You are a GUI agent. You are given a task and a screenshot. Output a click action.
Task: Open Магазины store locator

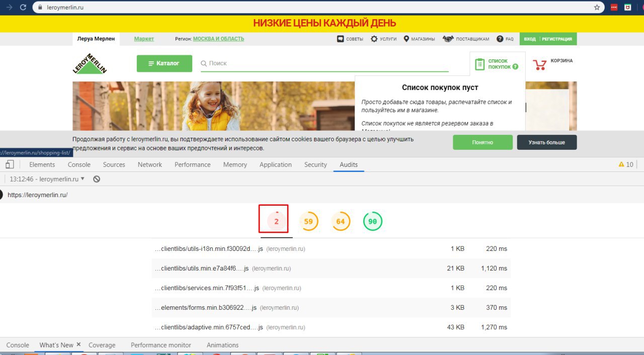[419, 39]
